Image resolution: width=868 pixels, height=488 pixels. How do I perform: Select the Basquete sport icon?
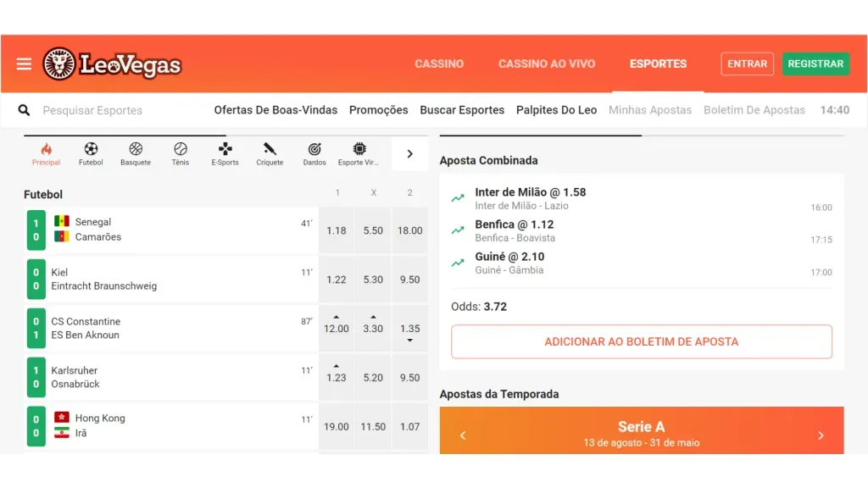coord(136,152)
